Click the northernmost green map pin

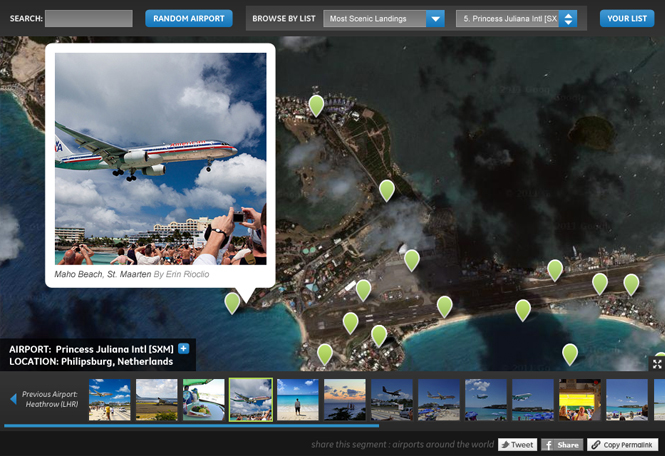(316, 104)
